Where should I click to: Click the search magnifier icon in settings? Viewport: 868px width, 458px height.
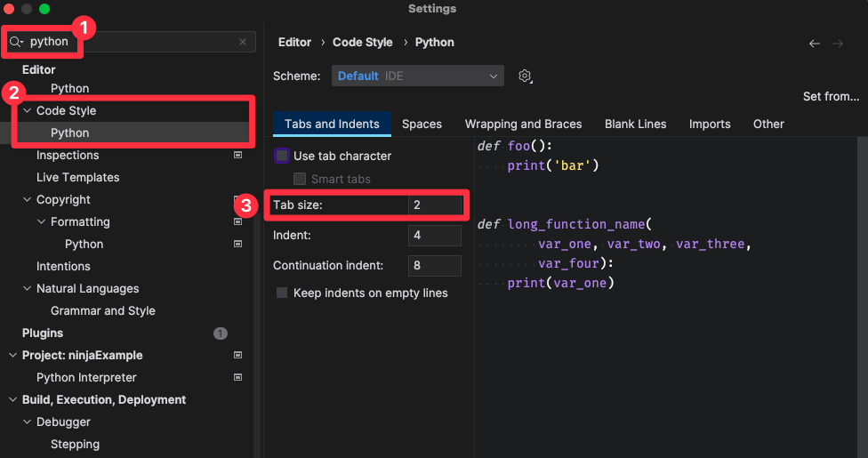16,42
